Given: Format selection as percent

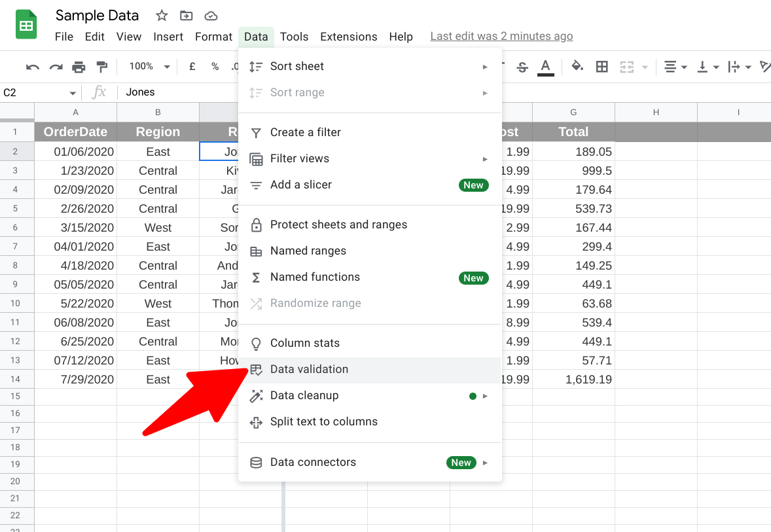Looking at the screenshot, I should pyautogui.click(x=214, y=66).
